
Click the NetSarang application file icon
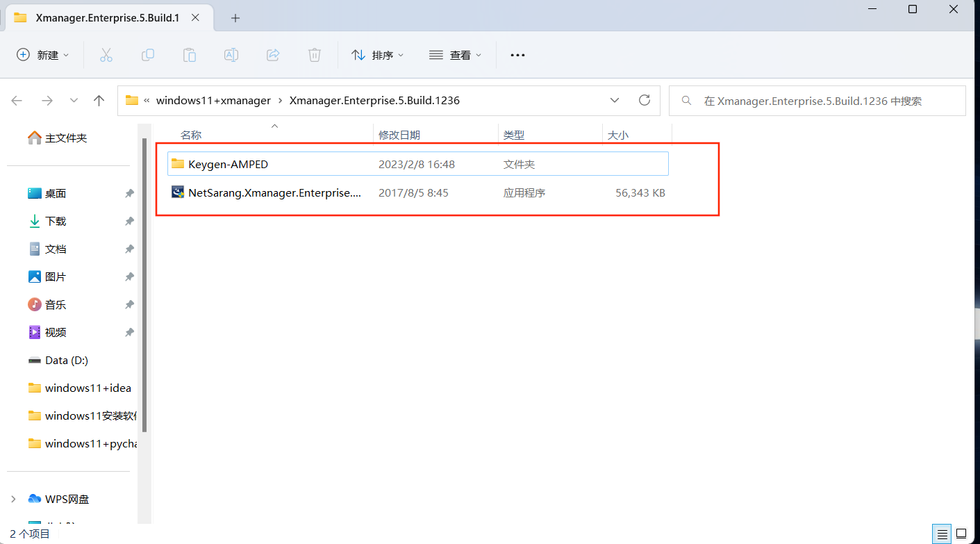[178, 192]
